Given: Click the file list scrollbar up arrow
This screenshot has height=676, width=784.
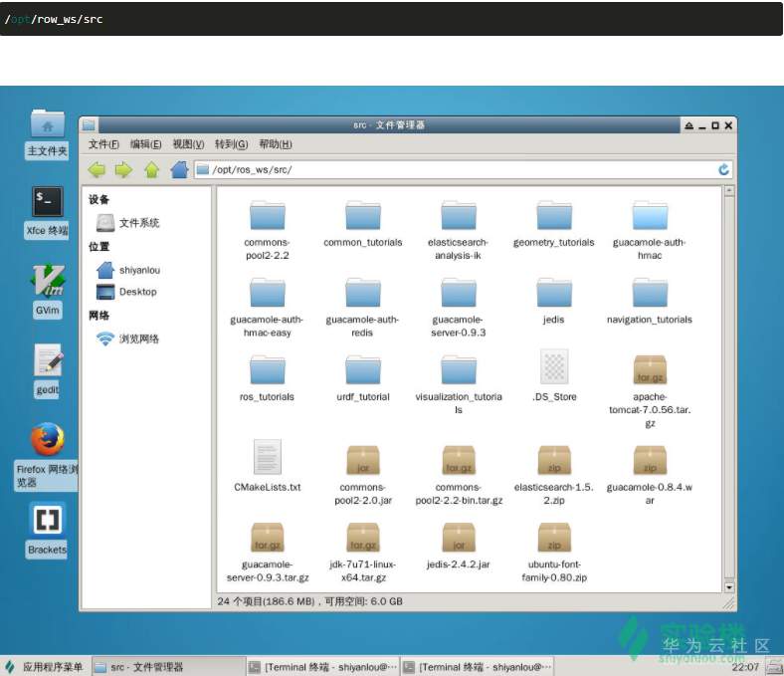Looking at the screenshot, I should [729, 190].
